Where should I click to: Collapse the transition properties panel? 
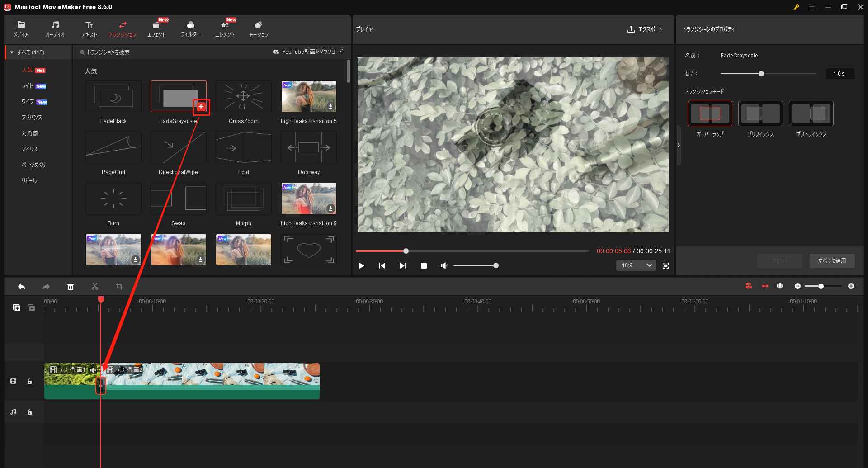pos(679,145)
